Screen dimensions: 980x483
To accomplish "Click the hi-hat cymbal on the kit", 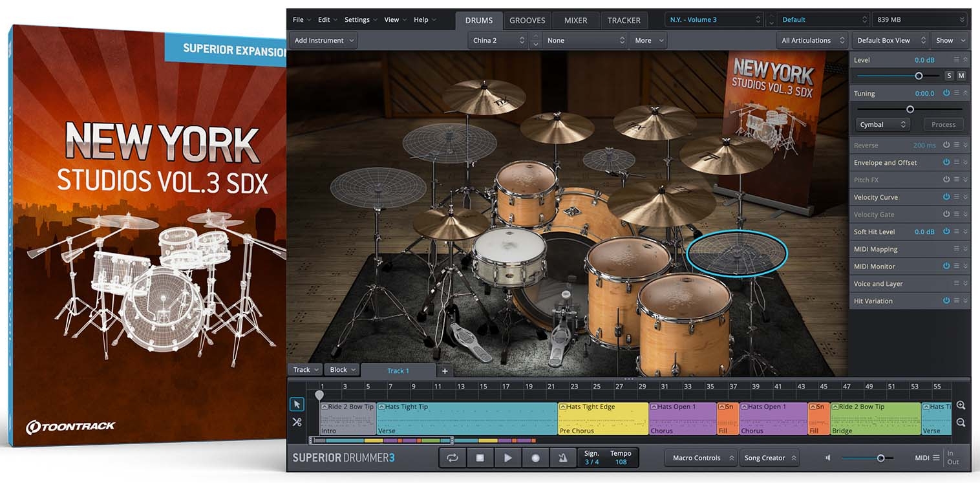I will pyautogui.click(x=451, y=223).
